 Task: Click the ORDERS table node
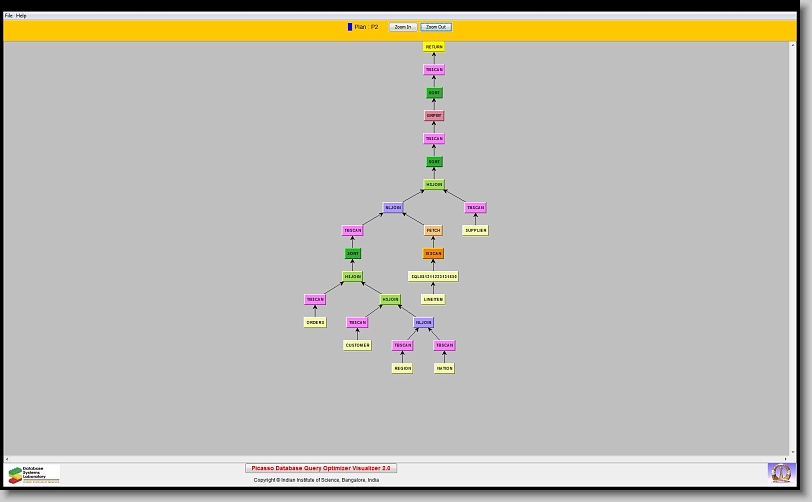point(315,322)
